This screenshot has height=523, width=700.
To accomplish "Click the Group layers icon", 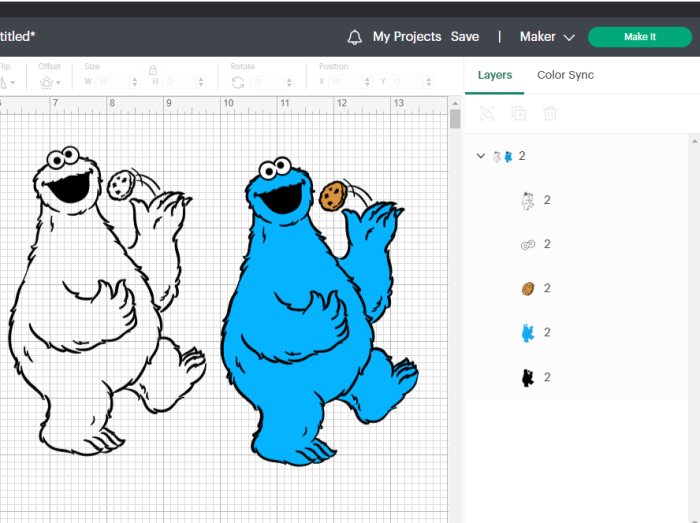I will click(487, 113).
